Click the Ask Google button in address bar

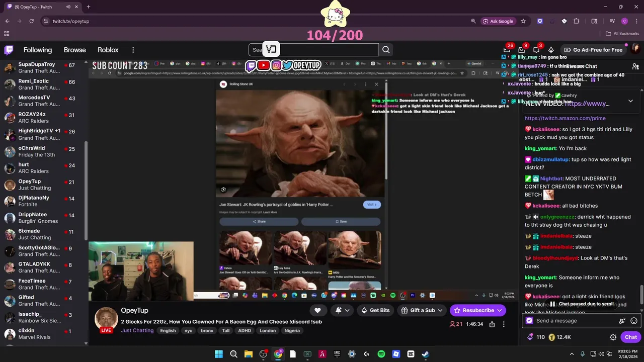(x=498, y=21)
